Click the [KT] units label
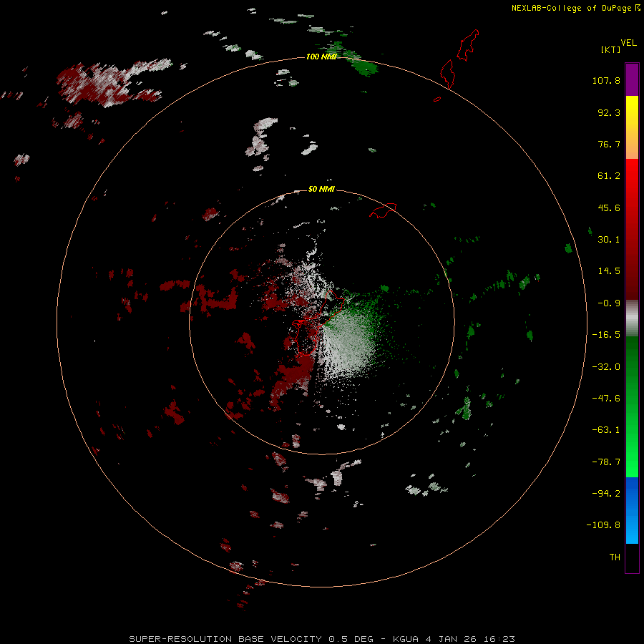 (x=610, y=49)
